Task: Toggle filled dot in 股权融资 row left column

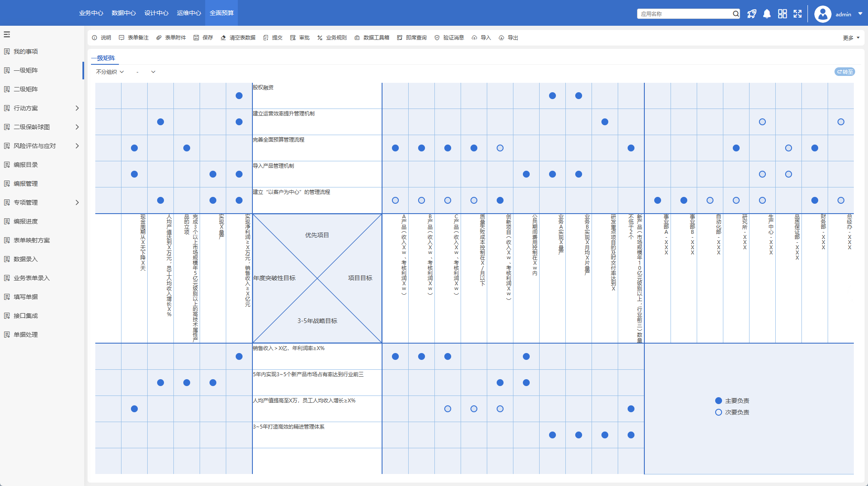Action: 239,96
